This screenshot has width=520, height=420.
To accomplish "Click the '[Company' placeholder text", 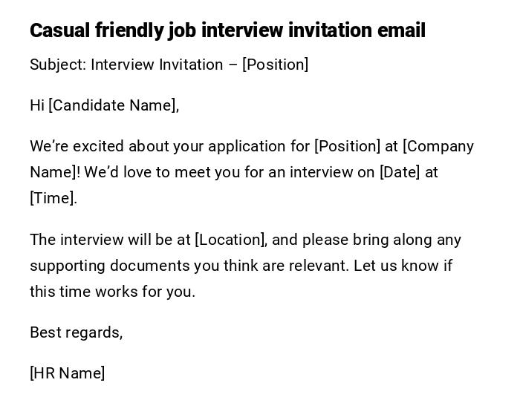I will click(x=438, y=146).
